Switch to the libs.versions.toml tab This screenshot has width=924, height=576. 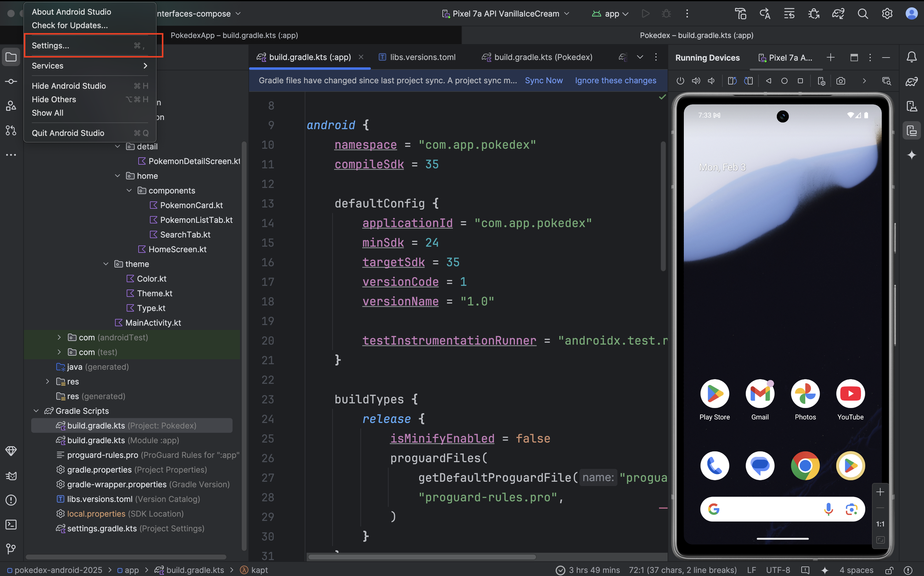click(x=422, y=57)
